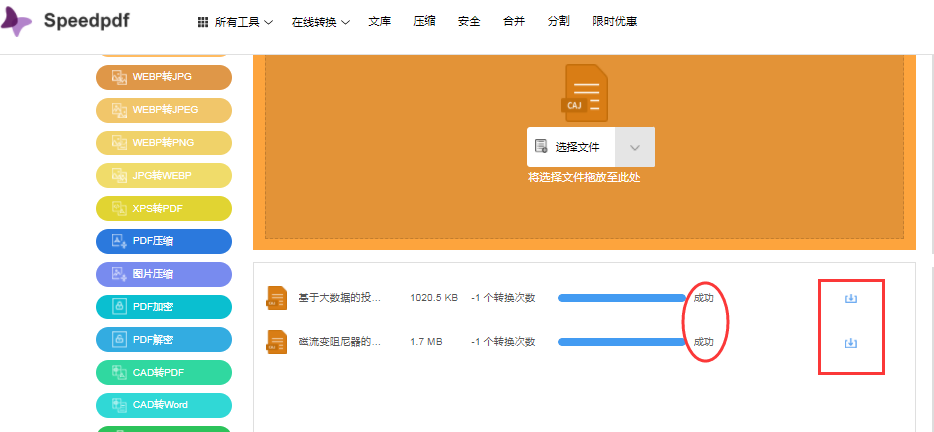Click the WEBP转JPEG image icon
The height and width of the screenshot is (432, 934).
pyautogui.click(x=120, y=110)
